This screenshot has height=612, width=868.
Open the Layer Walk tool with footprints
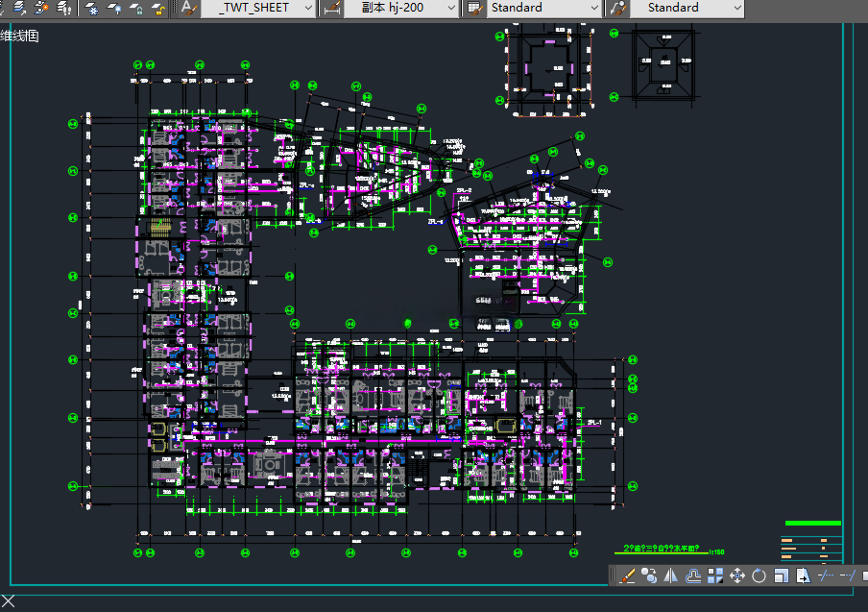[63, 8]
